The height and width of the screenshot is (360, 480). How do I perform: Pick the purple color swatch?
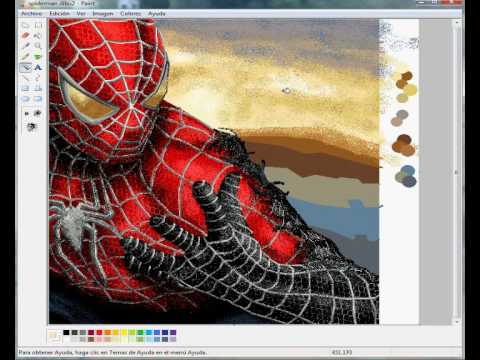coord(173,332)
